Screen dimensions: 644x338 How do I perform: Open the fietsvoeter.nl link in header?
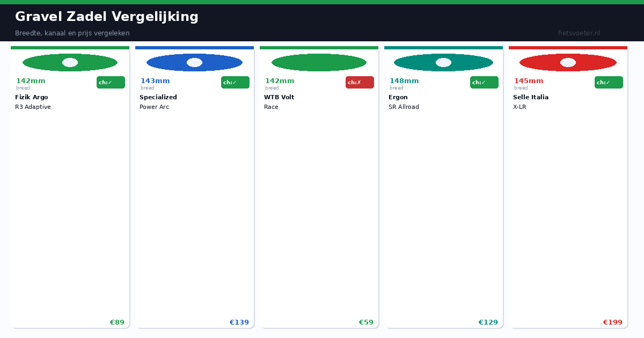[x=579, y=33]
